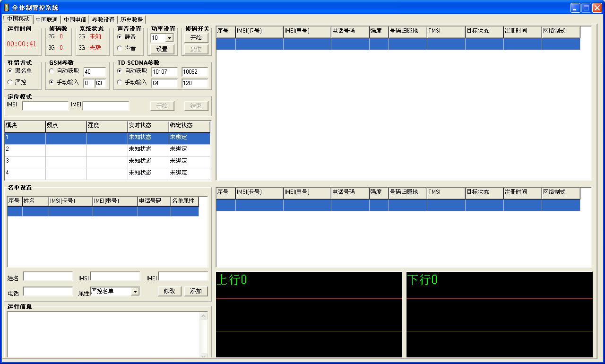This screenshot has width=605, height=364.
Task: Click the IMSI field in 定位模式
Action: [45, 106]
